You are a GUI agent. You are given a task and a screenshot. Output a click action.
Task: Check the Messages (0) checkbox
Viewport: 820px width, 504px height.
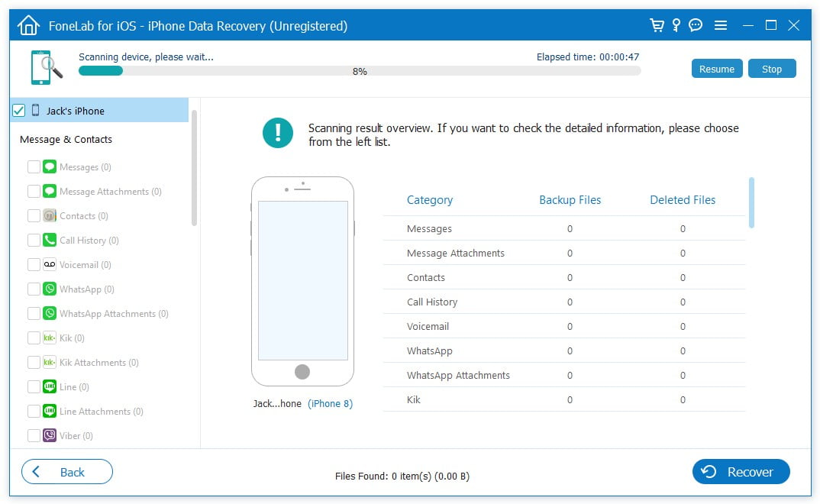[34, 166]
